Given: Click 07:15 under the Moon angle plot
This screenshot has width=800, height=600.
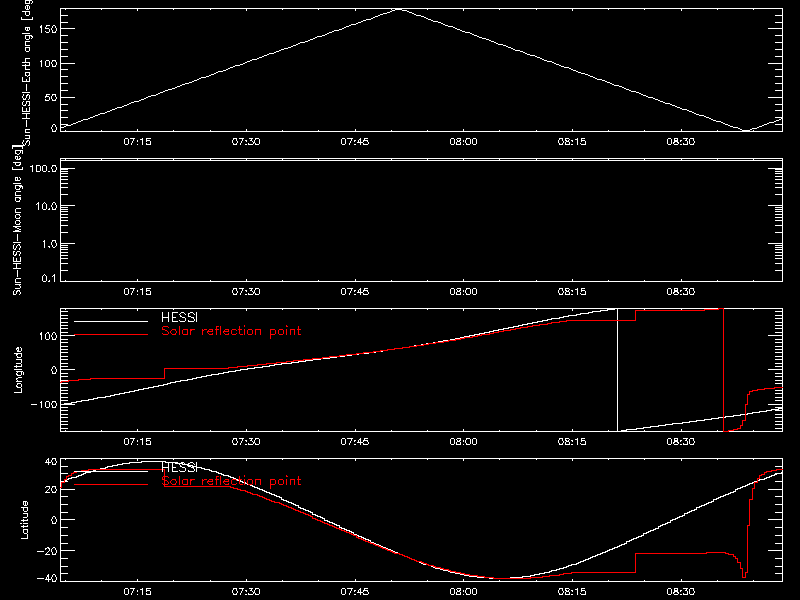Looking at the screenshot, I should click(137, 291).
